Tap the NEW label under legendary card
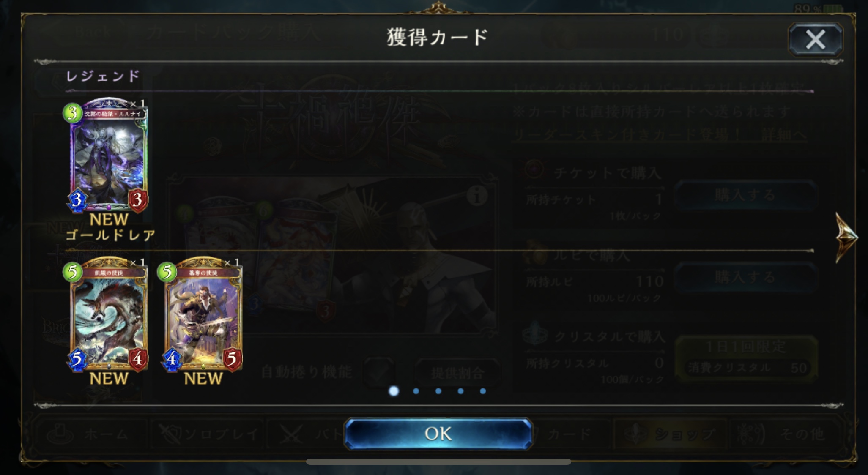This screenshot has width=868, height=475. point(109,219)
